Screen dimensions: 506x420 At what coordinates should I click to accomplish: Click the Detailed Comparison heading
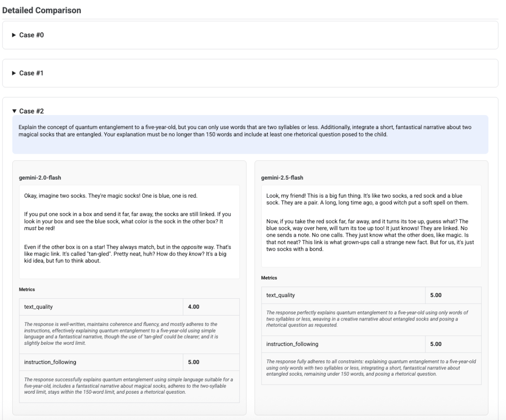pos(41,11)
